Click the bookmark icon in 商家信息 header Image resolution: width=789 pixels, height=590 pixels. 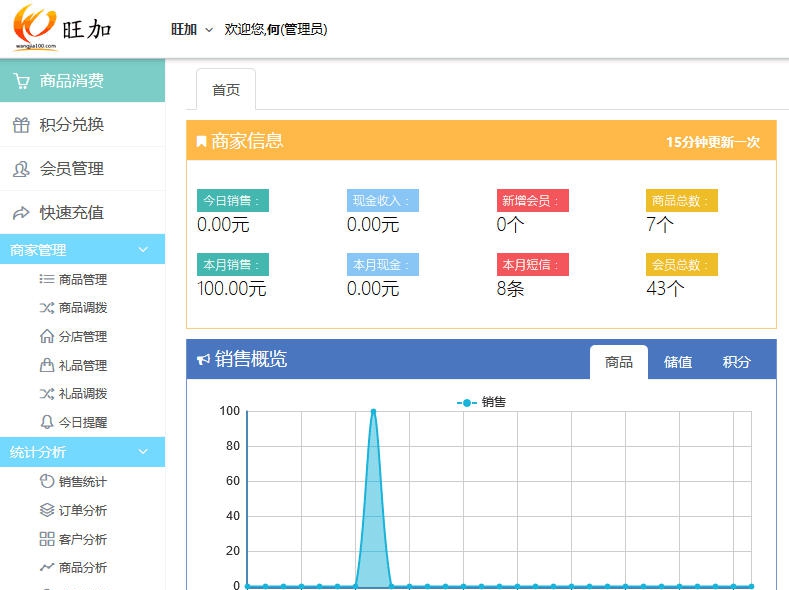tap(201, 142)
